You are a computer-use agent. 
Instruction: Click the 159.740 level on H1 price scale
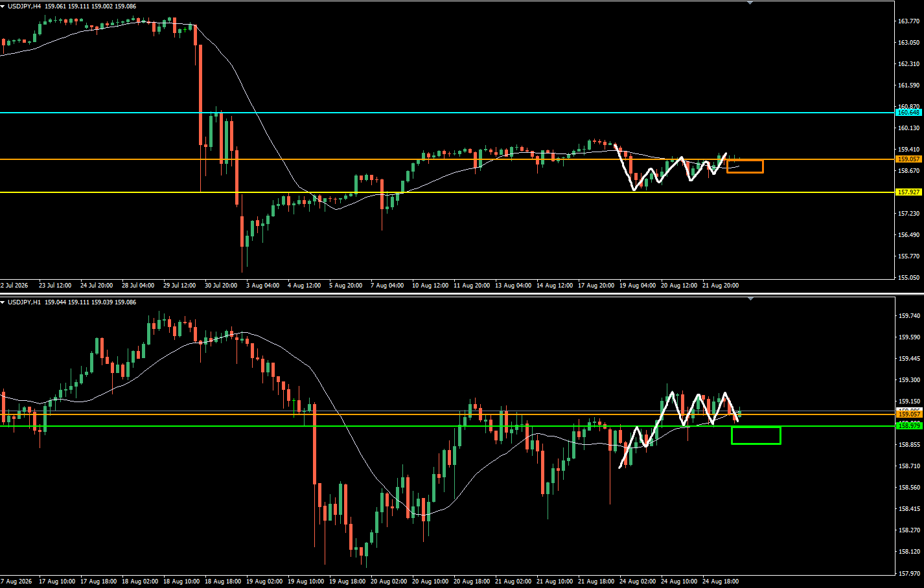pos(908,316)
